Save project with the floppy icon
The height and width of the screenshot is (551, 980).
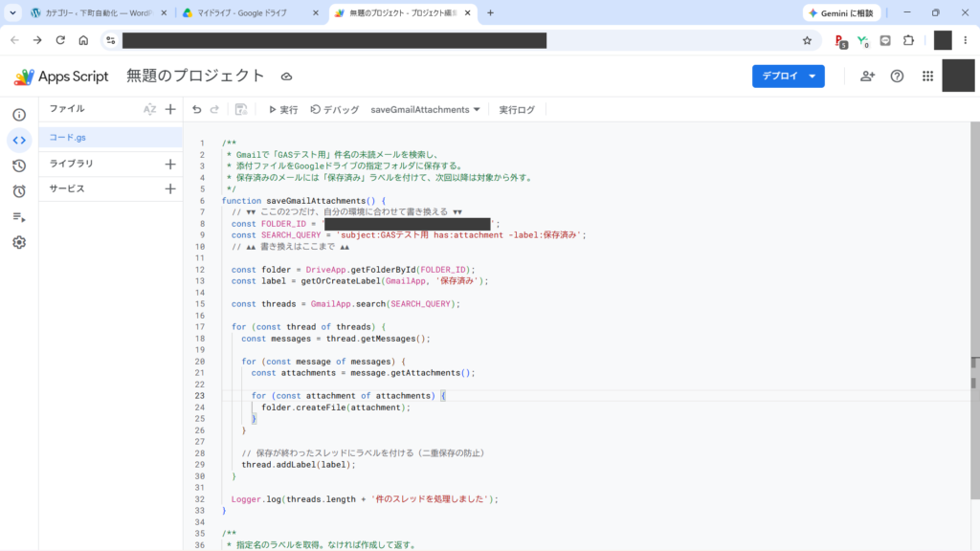(240, 109)
